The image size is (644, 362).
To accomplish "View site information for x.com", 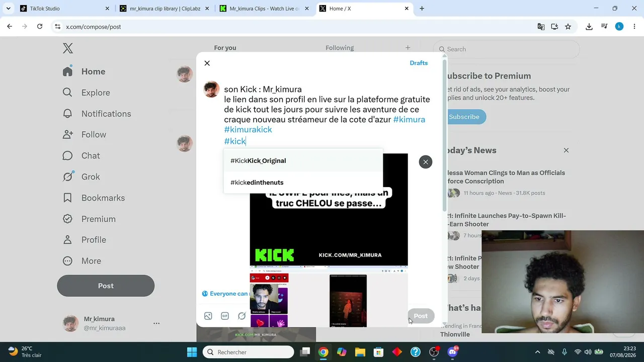I will pyautogui.click(x=58, y=27).
